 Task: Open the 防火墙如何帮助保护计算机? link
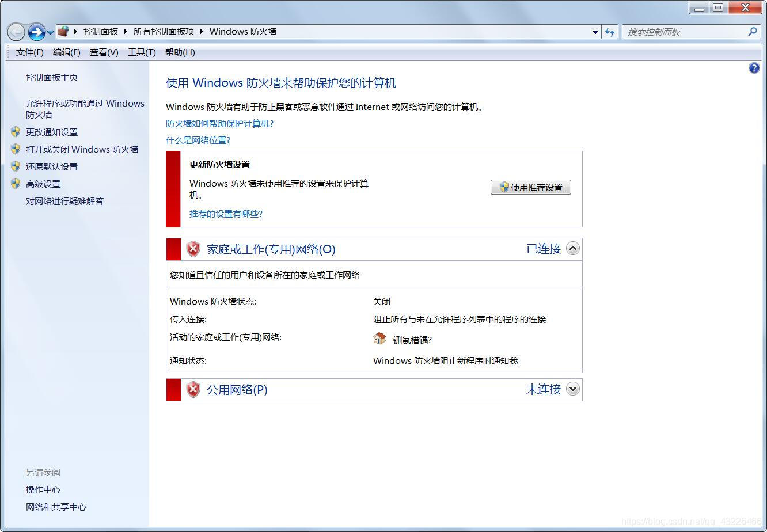(220, 124)
